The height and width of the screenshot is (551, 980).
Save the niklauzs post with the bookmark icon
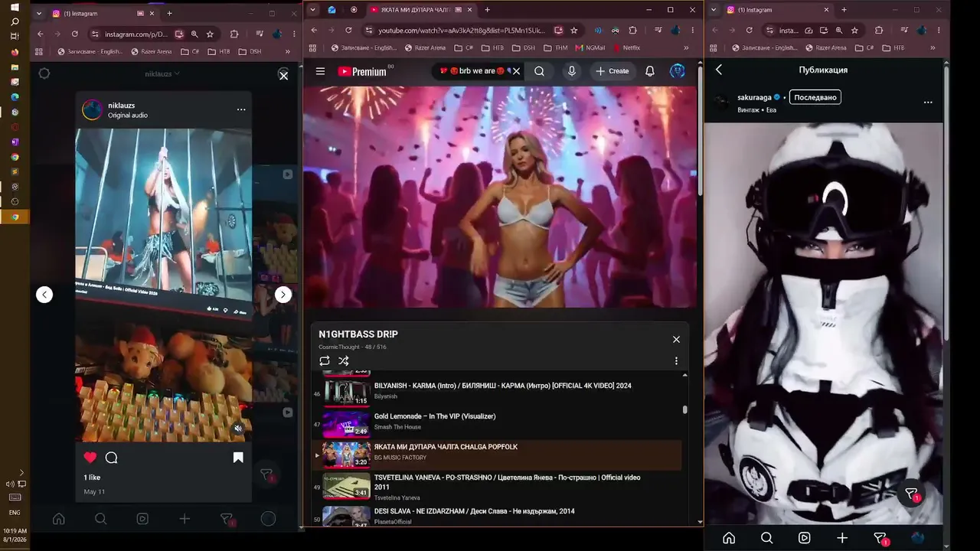point(238,458)
